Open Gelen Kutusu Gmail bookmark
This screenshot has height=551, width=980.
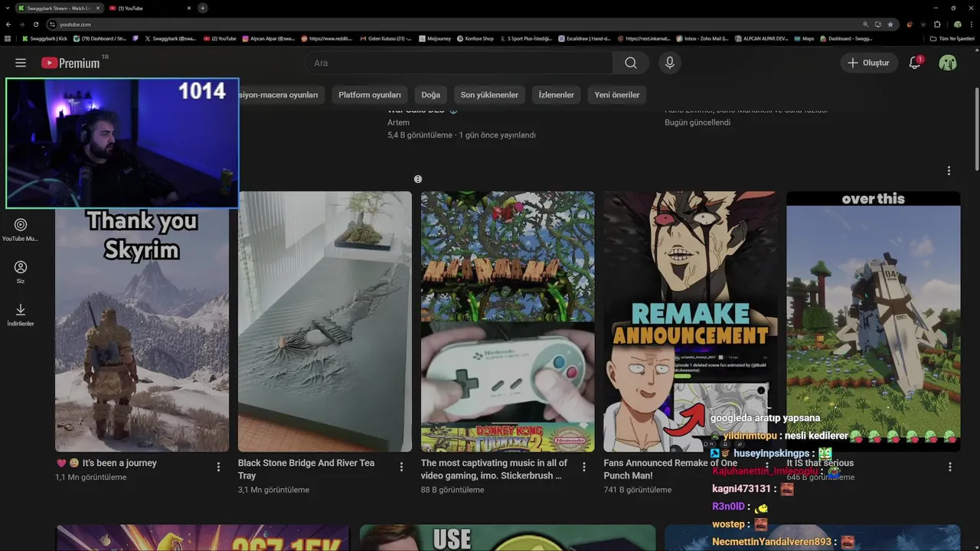386,38
